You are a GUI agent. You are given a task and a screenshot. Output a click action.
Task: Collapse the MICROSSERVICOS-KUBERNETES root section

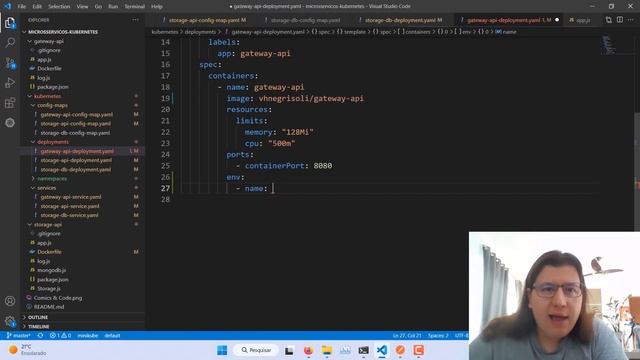point(62,32)
